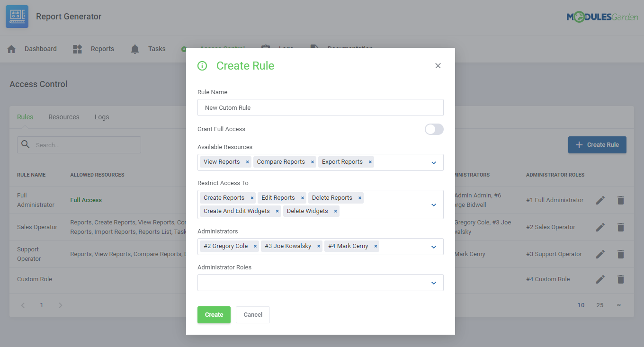
Task: Remove #3 Joe Kowalsky from Administrators
Action: (319, 246)
